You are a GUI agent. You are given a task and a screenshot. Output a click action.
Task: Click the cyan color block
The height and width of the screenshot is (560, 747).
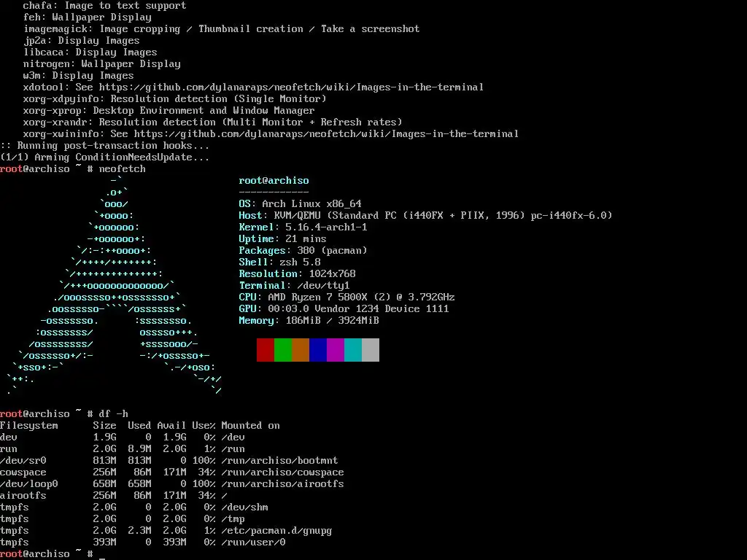[353, 350]
